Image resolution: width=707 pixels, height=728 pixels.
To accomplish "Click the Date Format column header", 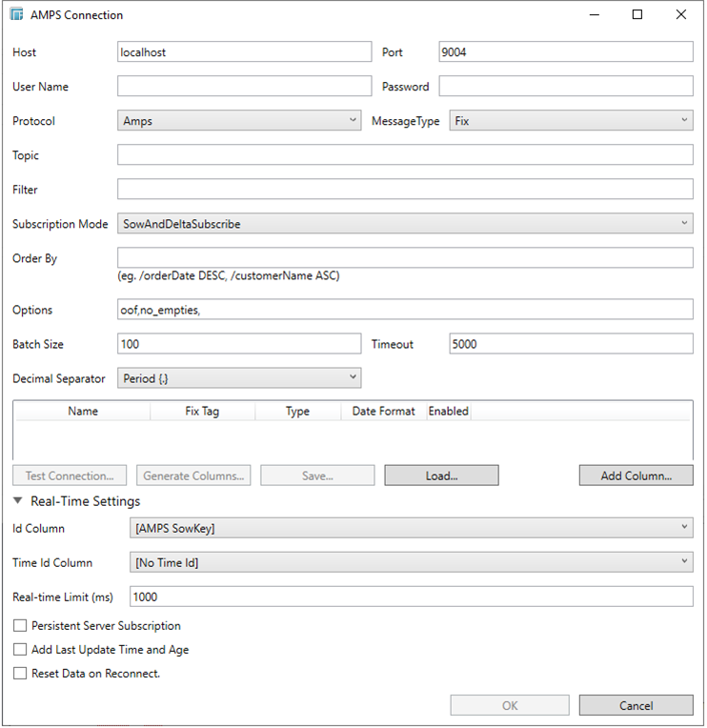I will [x=383, y=412].
